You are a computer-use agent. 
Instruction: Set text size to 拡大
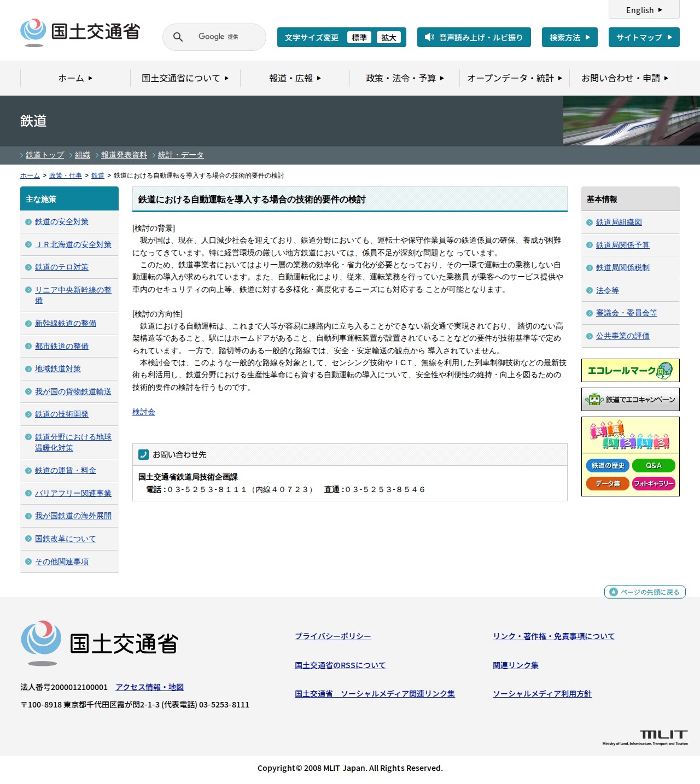[389, 37]
